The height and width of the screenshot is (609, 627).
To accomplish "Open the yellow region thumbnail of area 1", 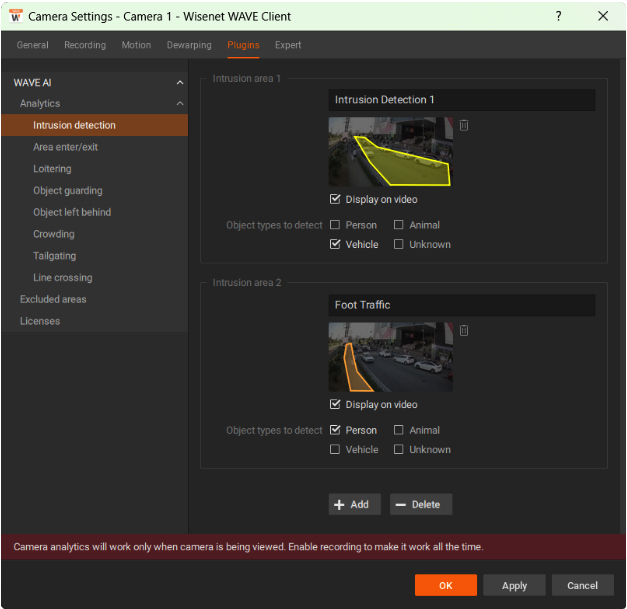I will click(x=391, y=152).
